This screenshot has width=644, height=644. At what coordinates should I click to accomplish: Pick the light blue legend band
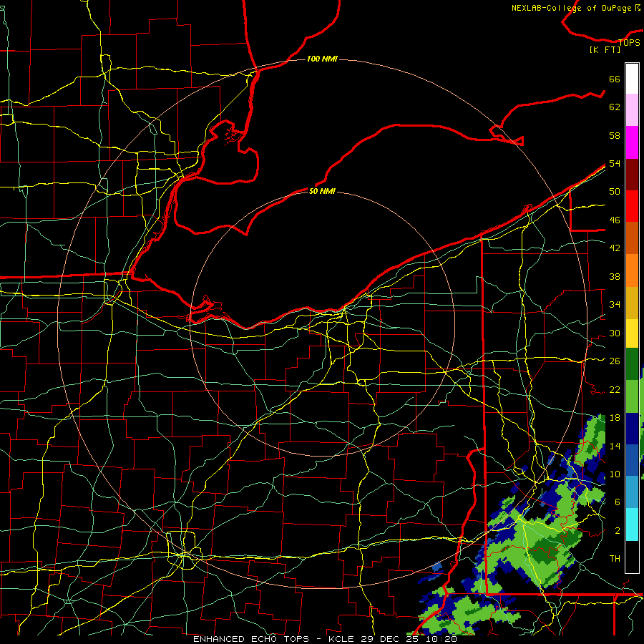pos(632,492)
